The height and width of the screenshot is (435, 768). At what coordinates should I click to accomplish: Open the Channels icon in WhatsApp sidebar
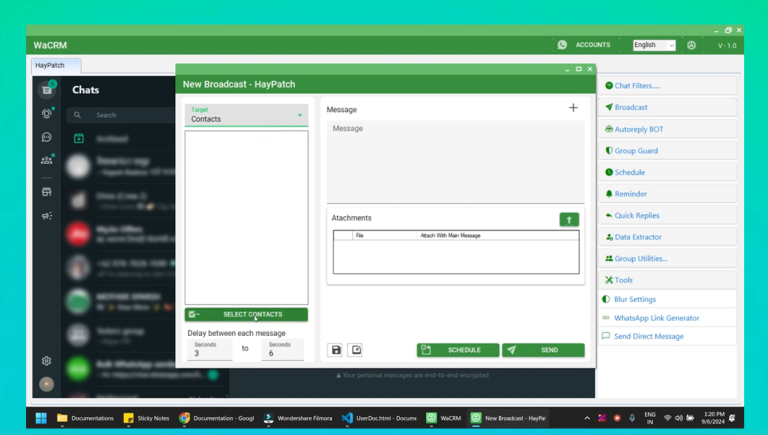(x=46, y=137)
